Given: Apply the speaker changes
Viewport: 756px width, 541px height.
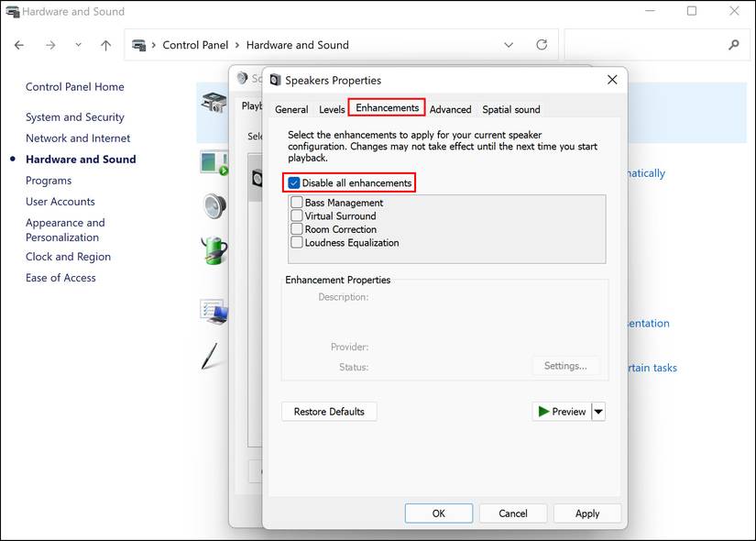Looking at the screenshot, I should 587,513.
